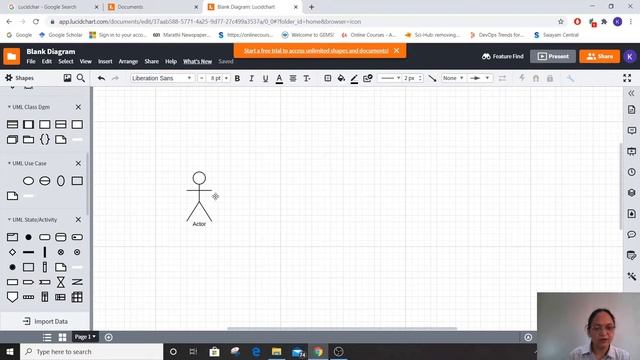
Task: Click the padlock lock icon in toolbar
Action: pos(550,78)
